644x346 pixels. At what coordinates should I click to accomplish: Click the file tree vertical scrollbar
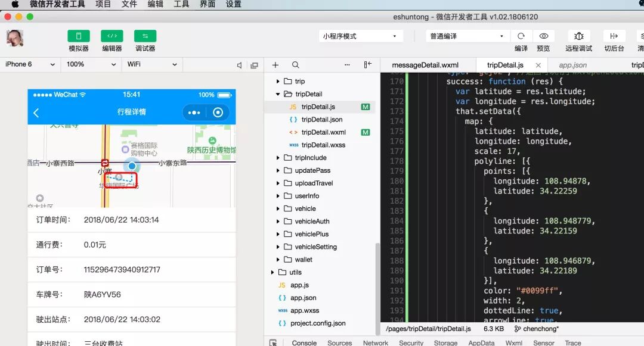pos(377,289)
